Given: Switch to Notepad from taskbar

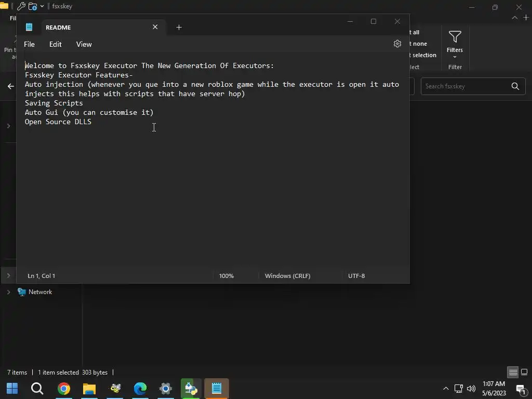Looking at the screenshot, I should (217, 389).
